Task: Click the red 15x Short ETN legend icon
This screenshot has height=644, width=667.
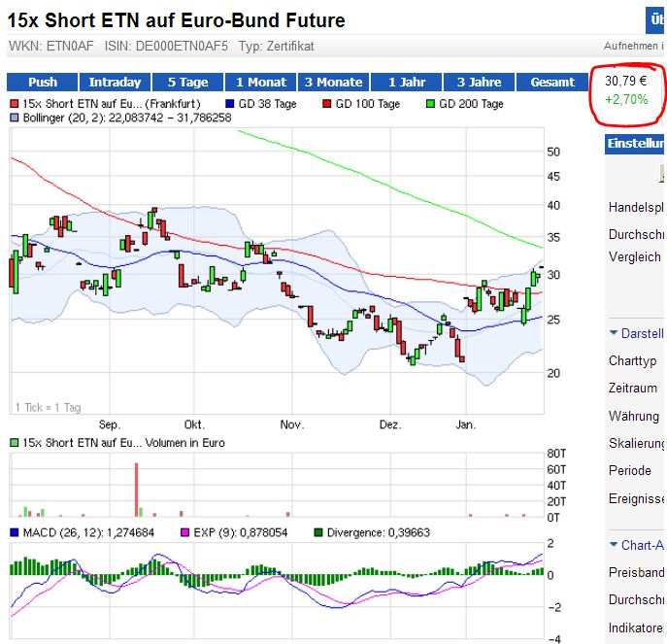Action: click(14, 104)
